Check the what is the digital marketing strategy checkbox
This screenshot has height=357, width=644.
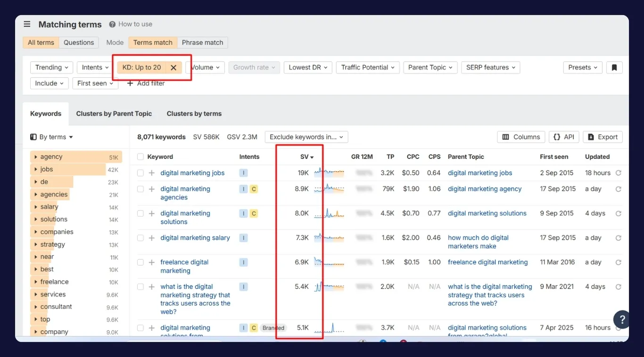tap(140, 287)
